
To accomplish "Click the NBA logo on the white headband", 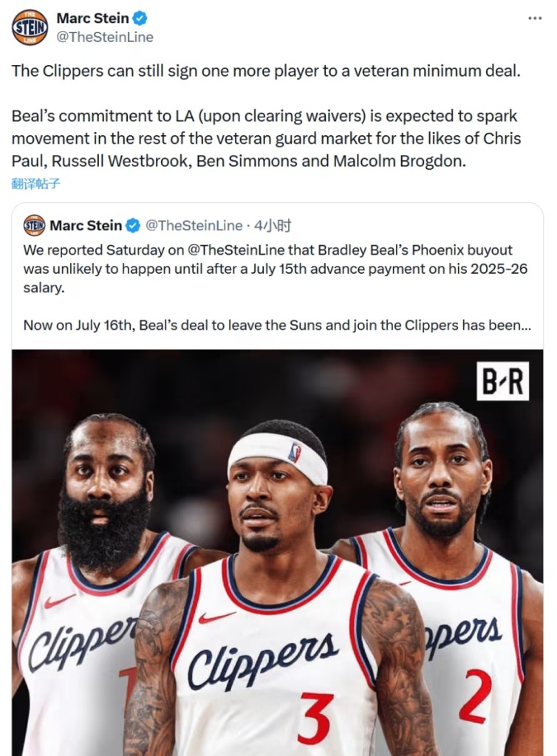I will (294, 453).
